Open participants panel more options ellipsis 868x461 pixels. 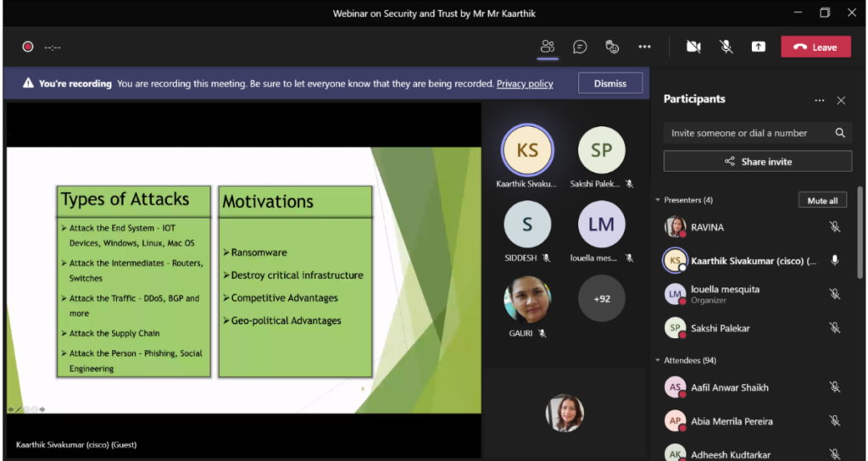pyautogui.click(x=820, y=100)
